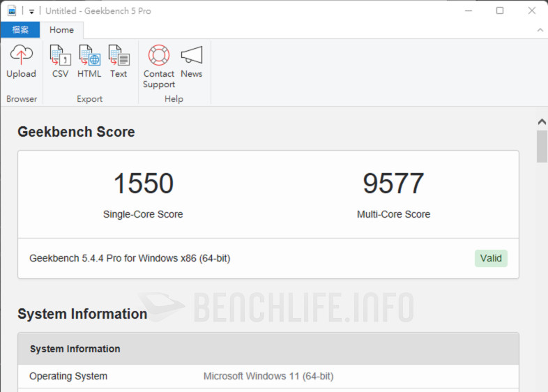Viewport: 548px width, 392px height.
Task: Click the Single-Core Score value 1550
Action: coord(143,183)
